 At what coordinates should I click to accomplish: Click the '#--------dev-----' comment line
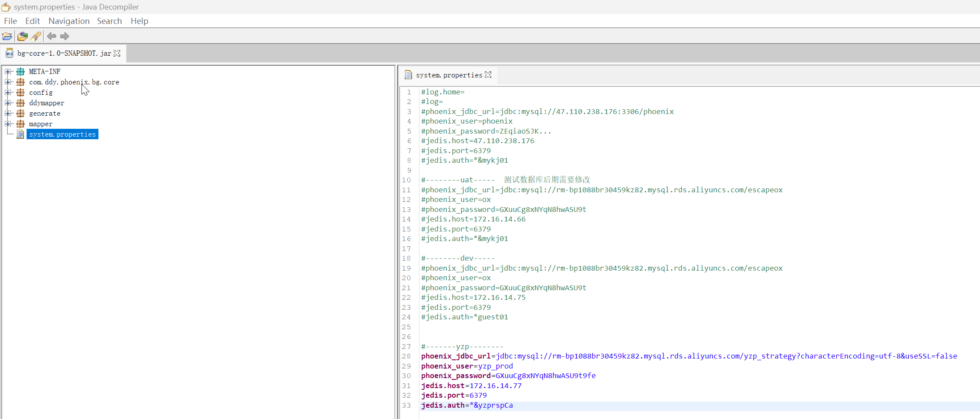coord(458,258)
